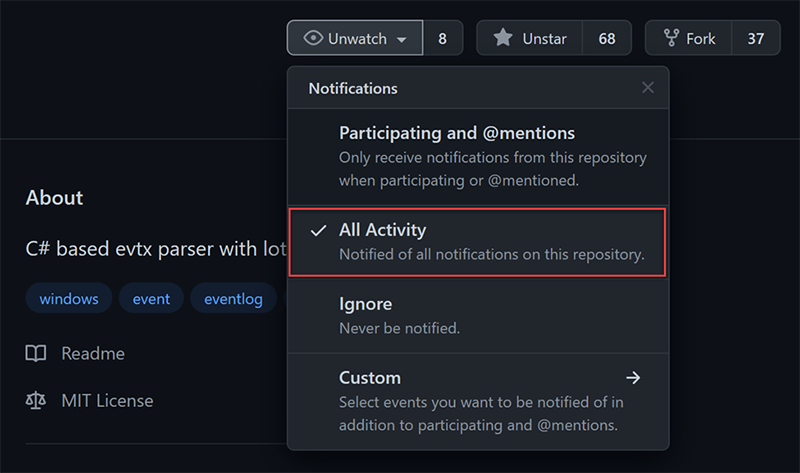This screenshot has height=473, width=800.
Task: Choose Ignore to never be notified
Action: [x=478, y=315]
